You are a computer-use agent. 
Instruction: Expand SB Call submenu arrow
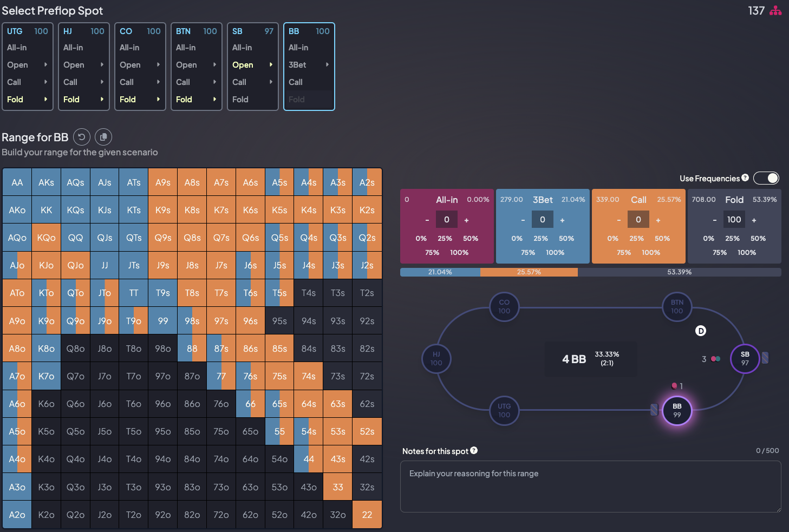271,82
